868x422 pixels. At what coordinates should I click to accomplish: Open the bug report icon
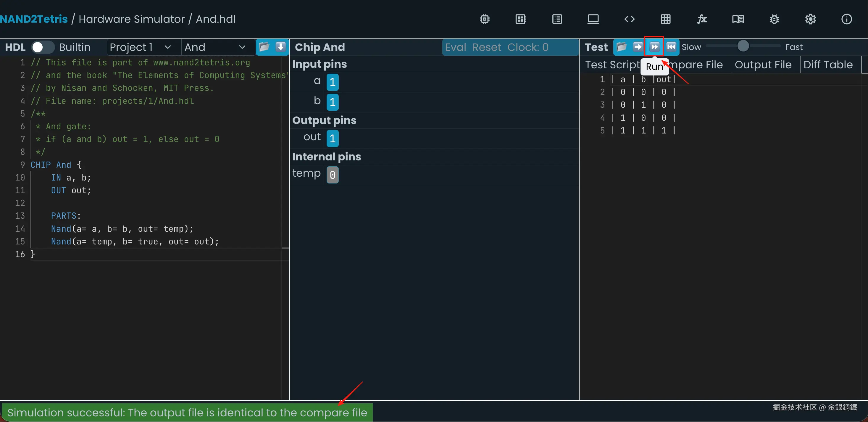774,19
